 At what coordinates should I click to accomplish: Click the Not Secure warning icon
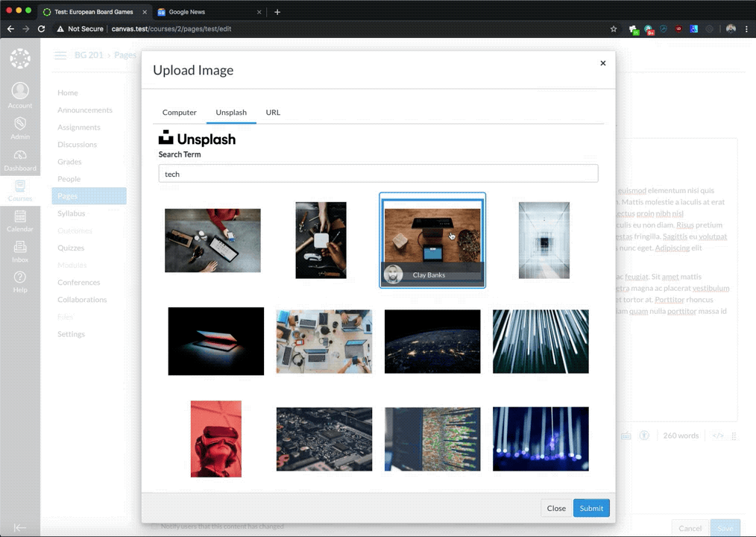click(x=60, y=29)
